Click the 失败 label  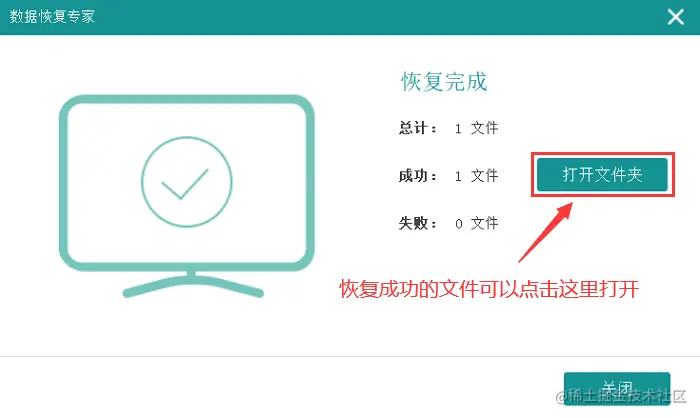[417, 223]
